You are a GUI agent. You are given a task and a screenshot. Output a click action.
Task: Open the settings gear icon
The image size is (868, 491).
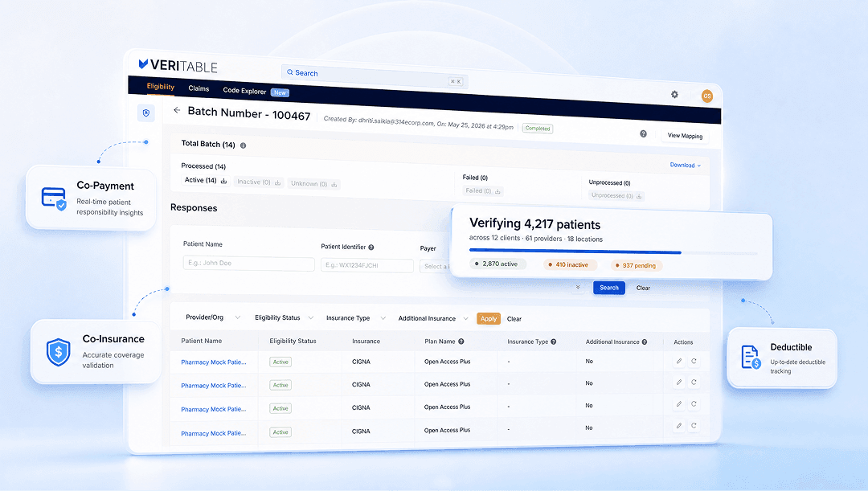tap(674, 95)
